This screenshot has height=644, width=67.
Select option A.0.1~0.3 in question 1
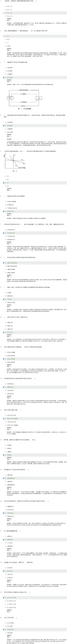(x=10, y=6)
